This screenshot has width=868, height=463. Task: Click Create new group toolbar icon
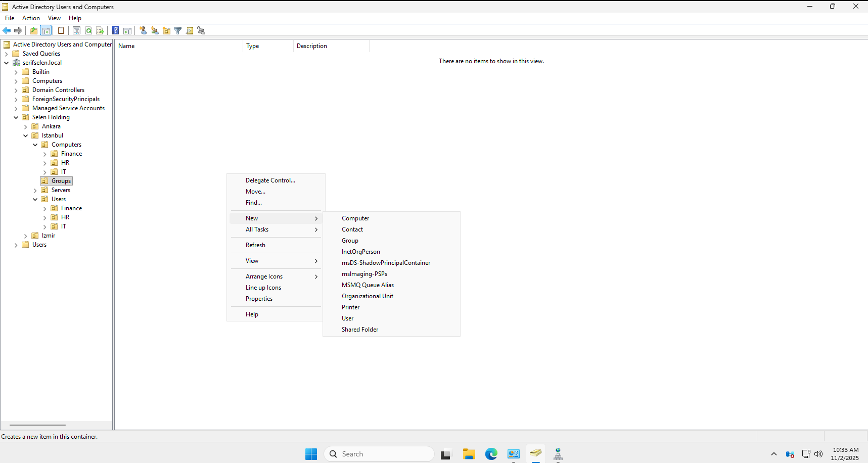click(155, 31)
